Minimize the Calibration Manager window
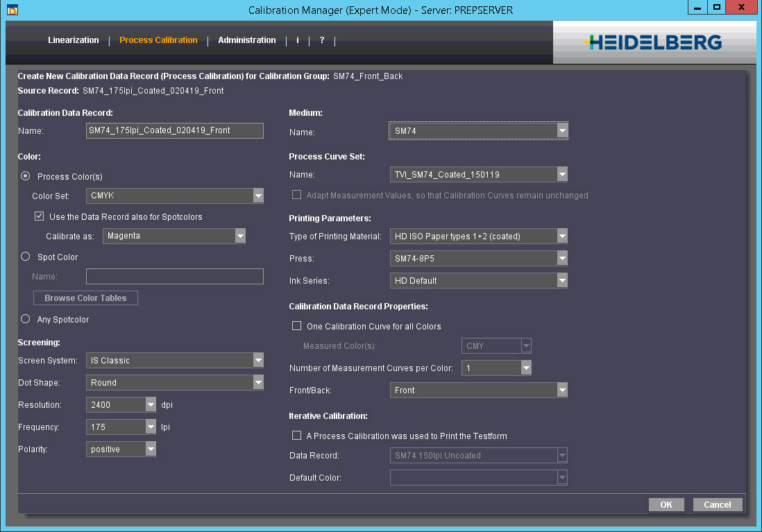This screenshot has width=762, height=532. point(697,7)
